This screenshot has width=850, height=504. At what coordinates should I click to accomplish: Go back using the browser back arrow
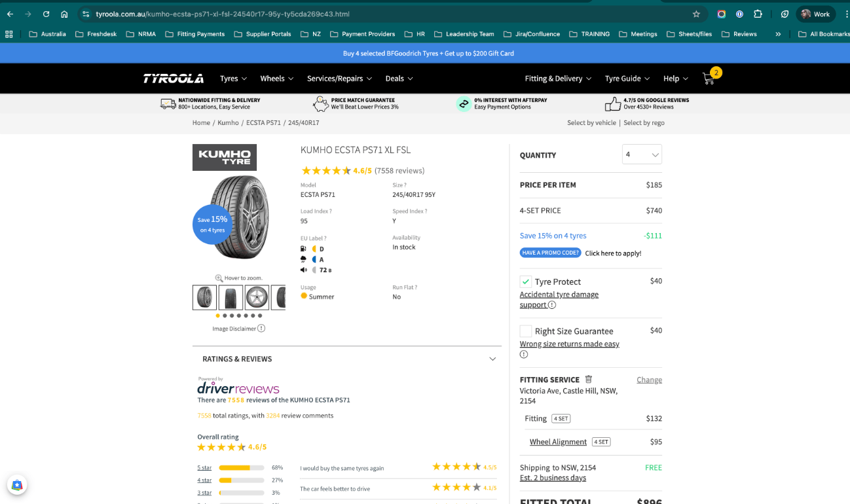pyautogui.click(x=10, y=14)
